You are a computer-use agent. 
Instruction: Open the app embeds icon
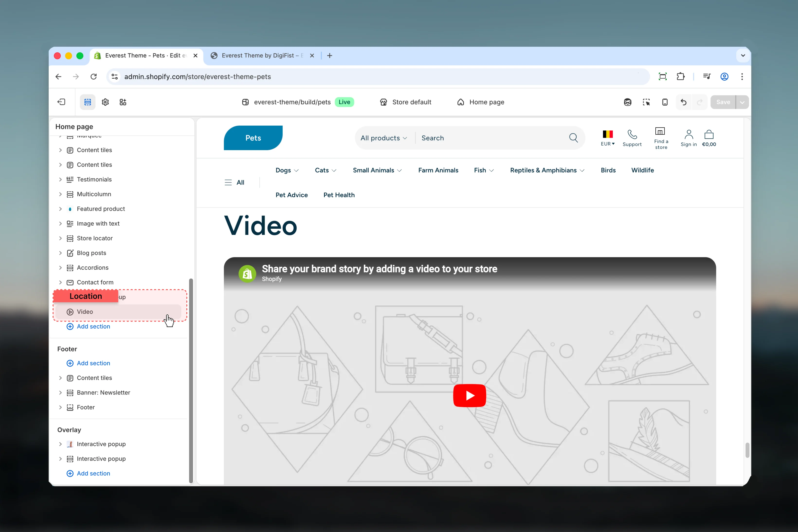pos(123,102)
